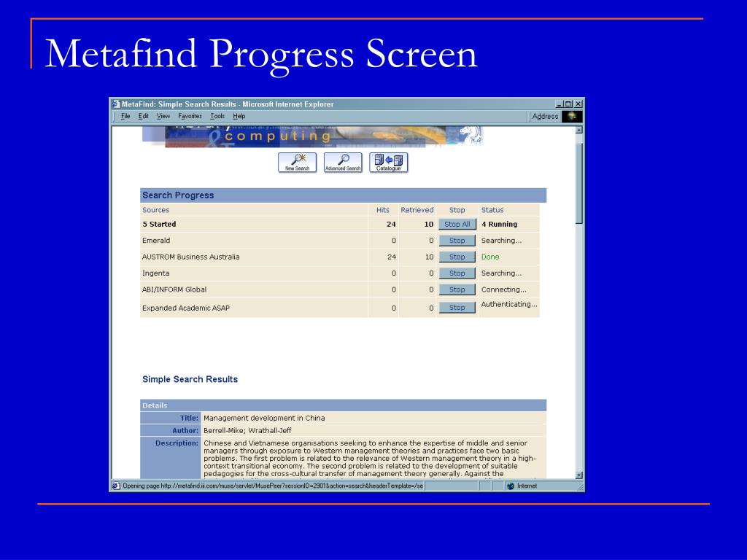Click the Simple Search Results heading
The height and width of the screenshot is (560, 747).
coord(190,379)
